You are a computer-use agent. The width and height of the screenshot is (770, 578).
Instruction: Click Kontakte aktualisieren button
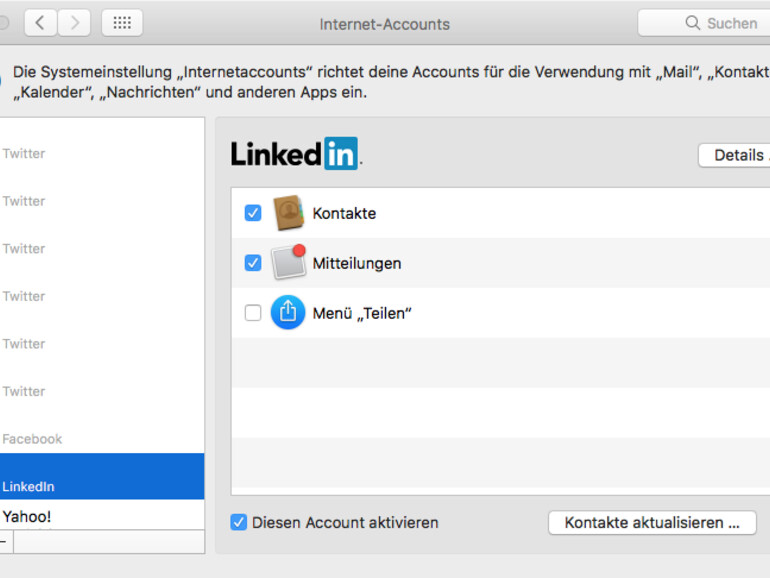(x=652, y=523)
